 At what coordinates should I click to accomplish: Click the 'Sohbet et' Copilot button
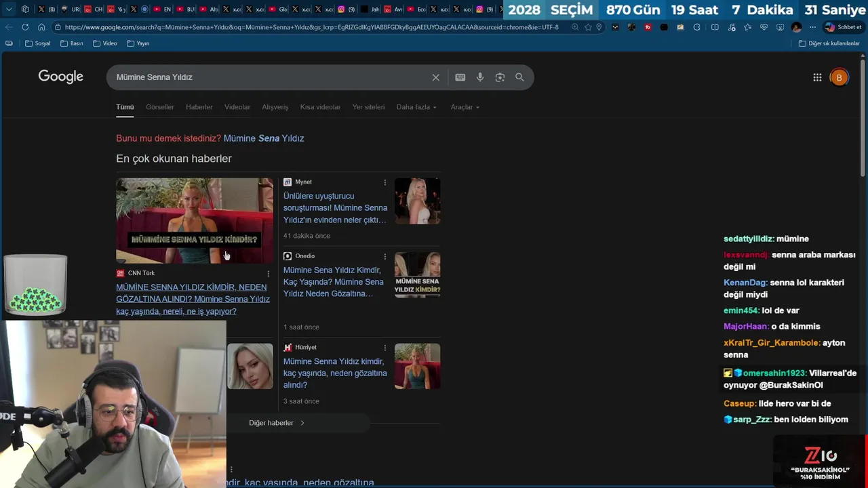[x=843, y=27]
